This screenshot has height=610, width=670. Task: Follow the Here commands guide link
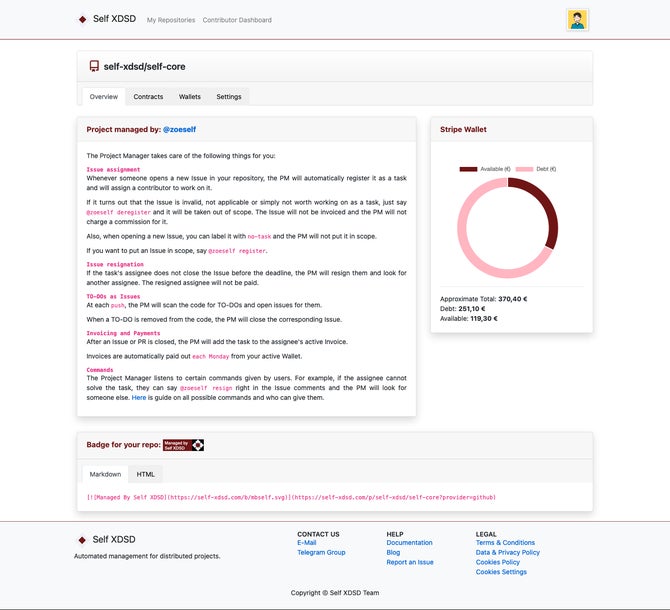(139, 398)
